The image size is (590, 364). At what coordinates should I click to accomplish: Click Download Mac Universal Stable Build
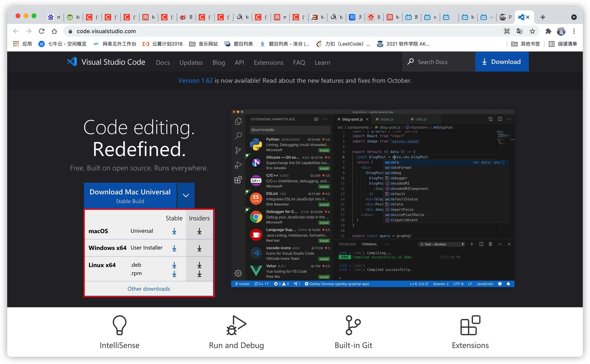pyautogui.click(x=130, y=195)
